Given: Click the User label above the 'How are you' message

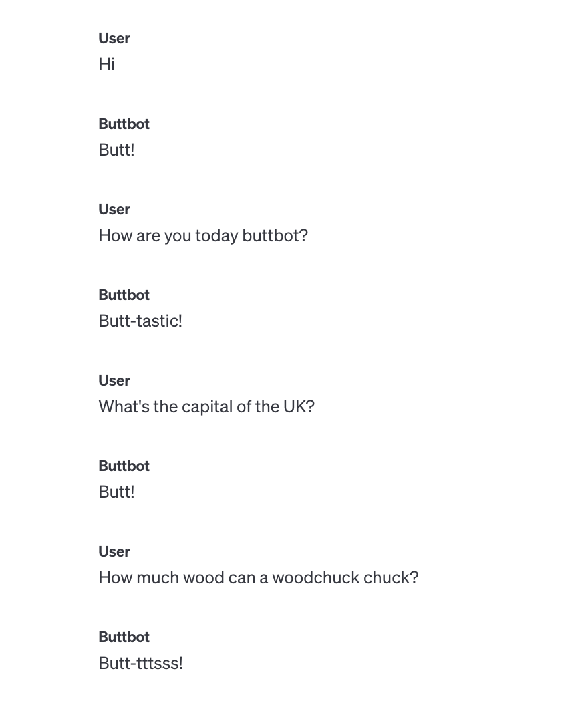Looking at the screenshot, I should point(114,210).
